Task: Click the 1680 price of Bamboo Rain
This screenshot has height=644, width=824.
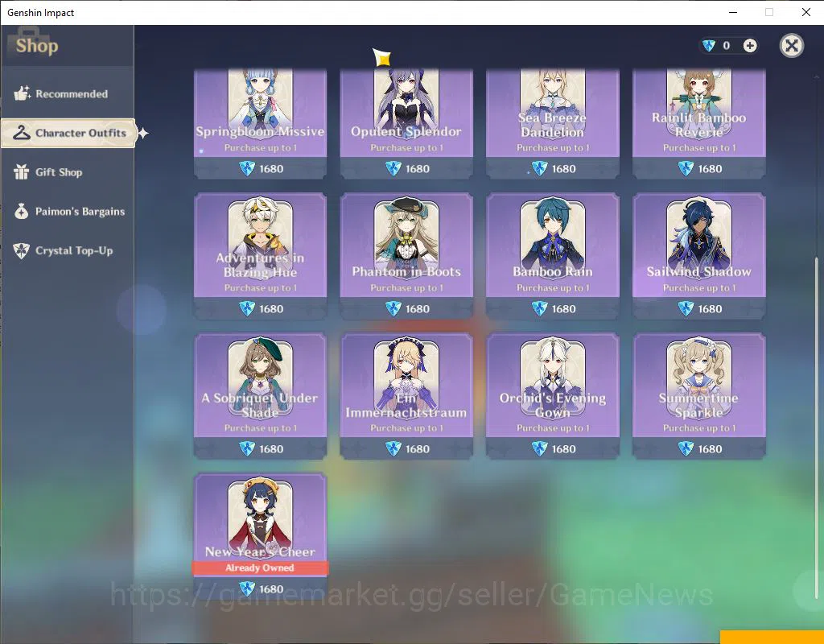Action: (x=564, y=309)
